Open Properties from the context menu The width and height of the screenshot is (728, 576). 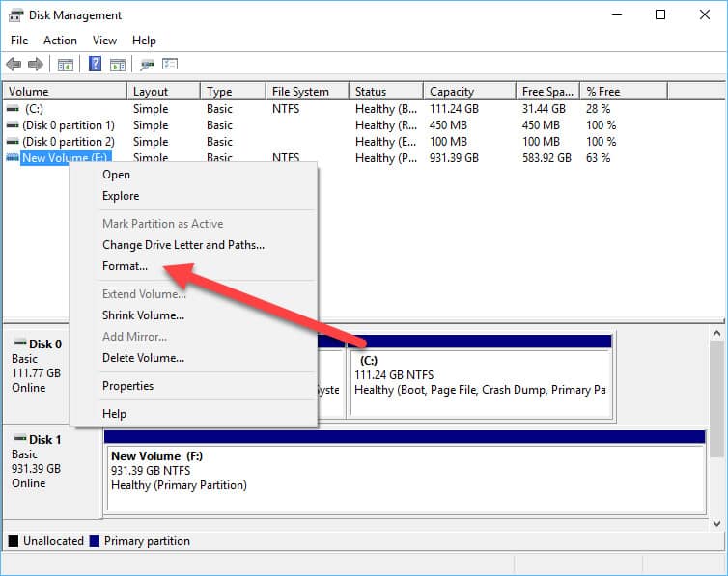[x=194, y=386]
